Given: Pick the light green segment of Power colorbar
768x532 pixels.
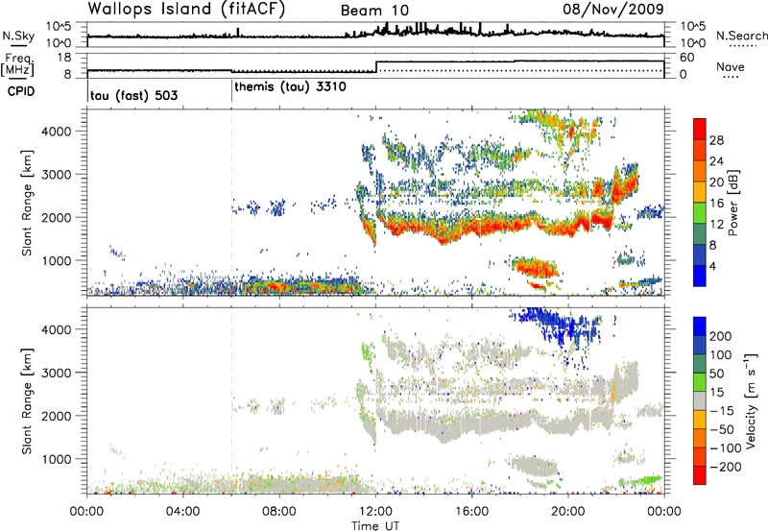Looking at the screenshot, I should coord(700,213).
